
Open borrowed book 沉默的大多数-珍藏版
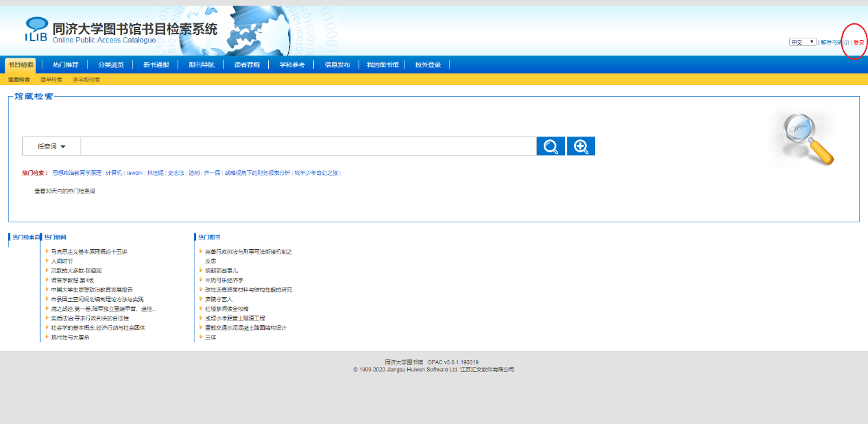pyautogui.click(x=76, y=271)
